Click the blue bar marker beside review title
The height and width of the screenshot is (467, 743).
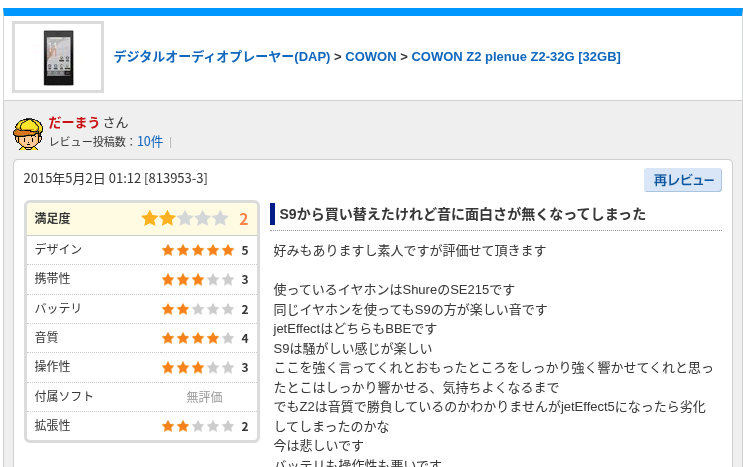[x=272, y=214]
